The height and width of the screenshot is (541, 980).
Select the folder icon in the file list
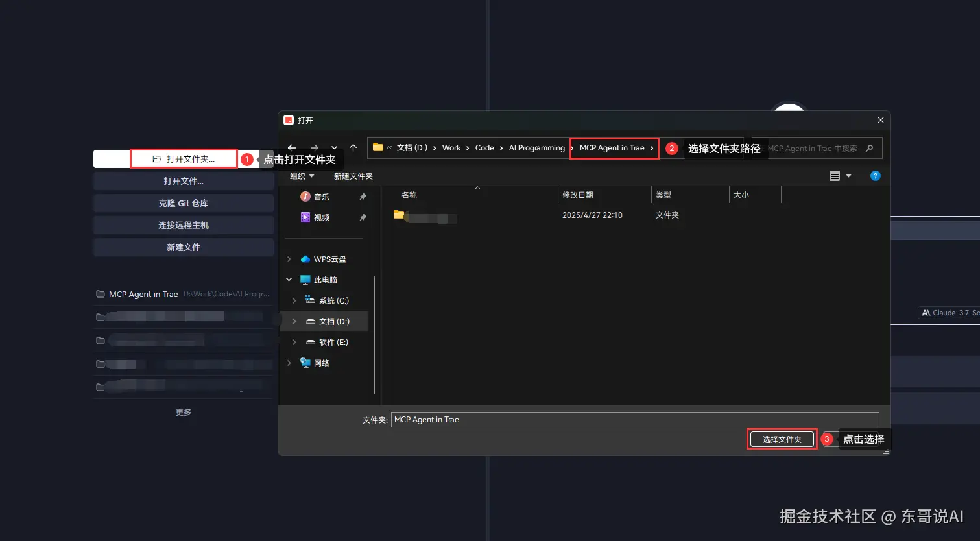pyautogui.click(x=399, y=215)
